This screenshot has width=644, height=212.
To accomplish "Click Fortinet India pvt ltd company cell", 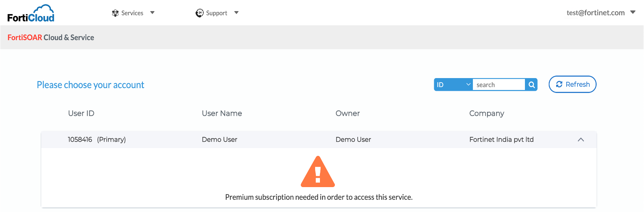I will (502, 139).
